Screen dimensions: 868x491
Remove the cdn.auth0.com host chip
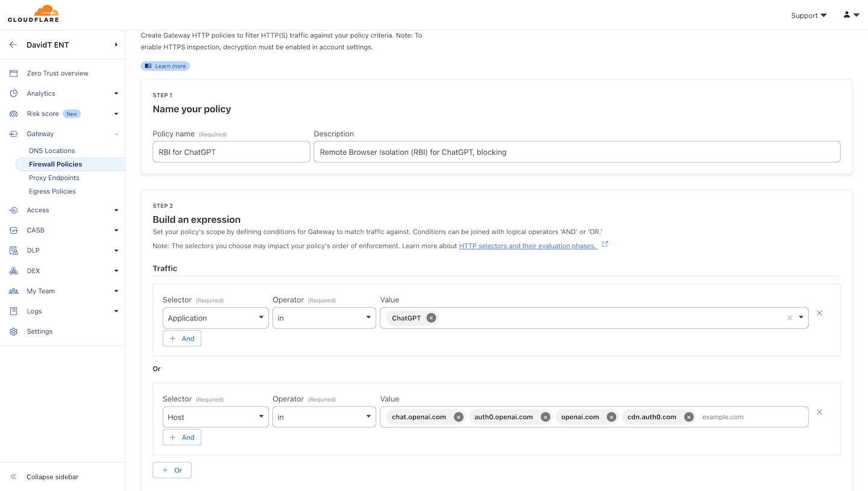point(689,417)
